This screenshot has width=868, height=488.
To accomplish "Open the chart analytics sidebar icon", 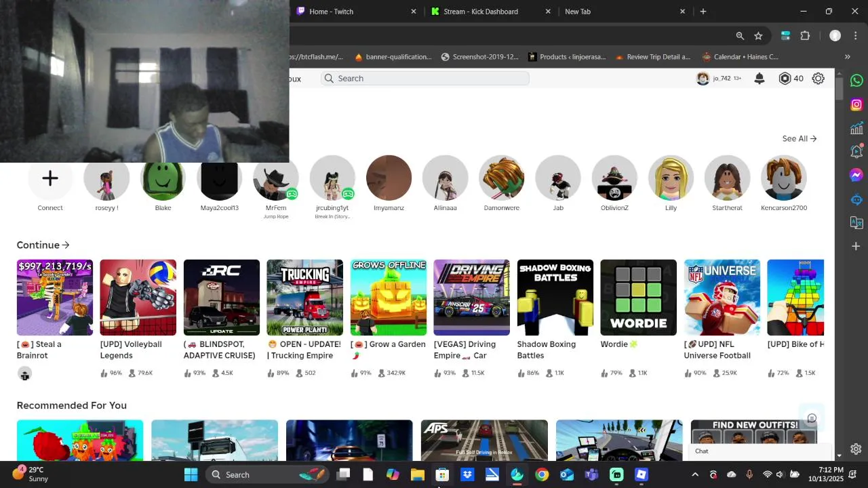I will 856,128.
